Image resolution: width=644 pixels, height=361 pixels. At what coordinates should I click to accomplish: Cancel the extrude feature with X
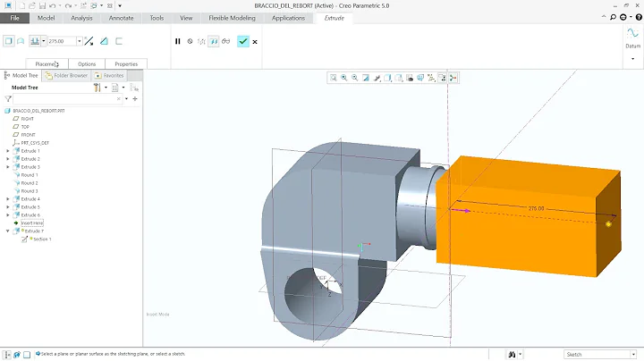(x=255, y=42)
